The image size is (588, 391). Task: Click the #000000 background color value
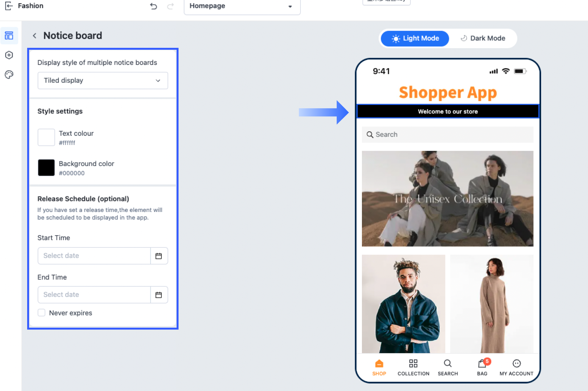(x=72, y=173)
